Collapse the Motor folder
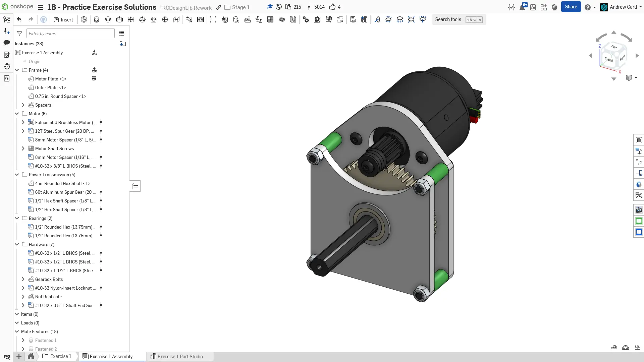 coord(17,114)
